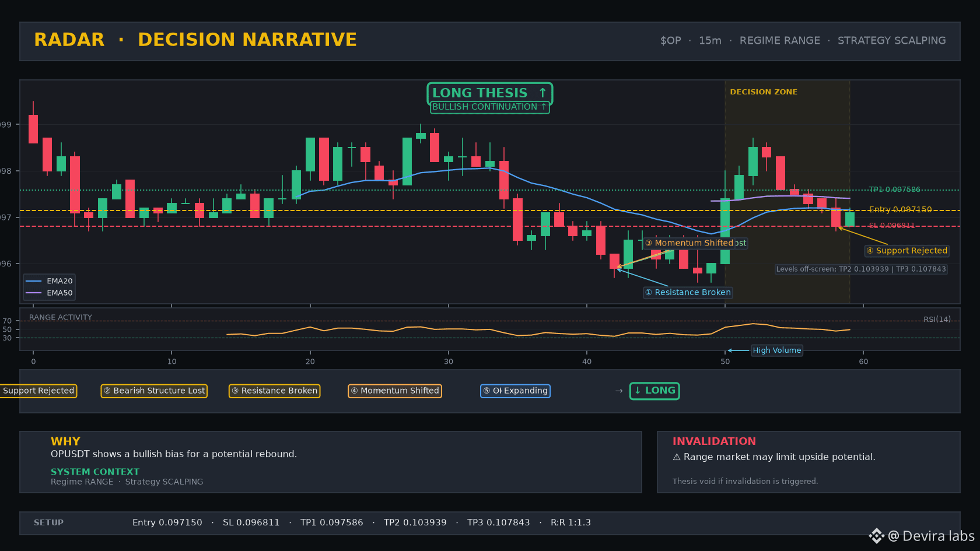Image resolution: width=980 pixels, height=551 pixels.
Task: Click the Regime RANGE Strategy SCALPING line
Action: click(127, 482)
